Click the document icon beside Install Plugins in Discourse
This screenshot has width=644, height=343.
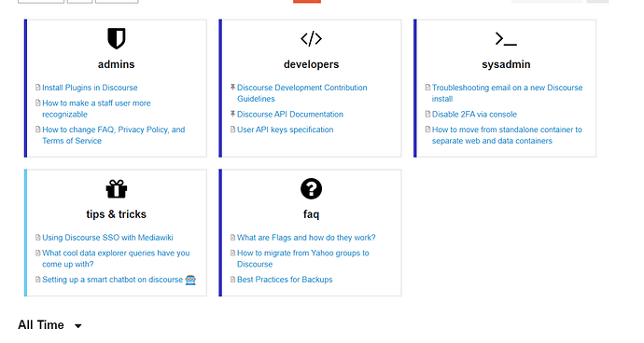37,88
